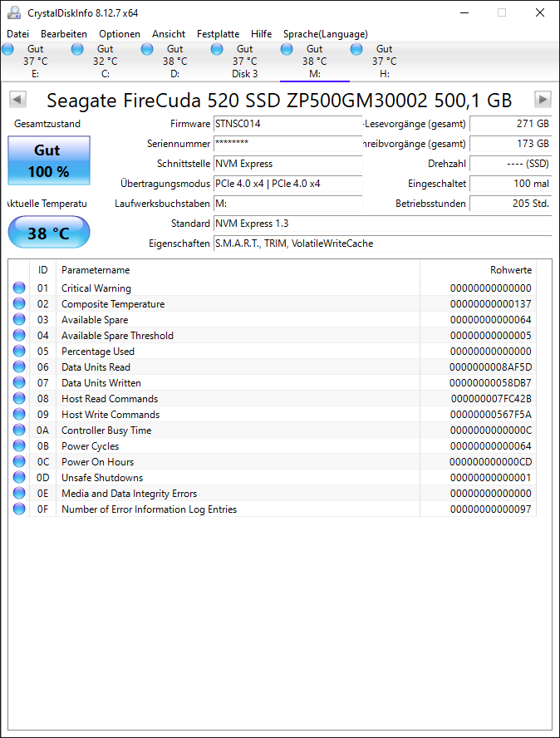
Task: Click status orb for Data Units Written row
Action: (19, 382)
